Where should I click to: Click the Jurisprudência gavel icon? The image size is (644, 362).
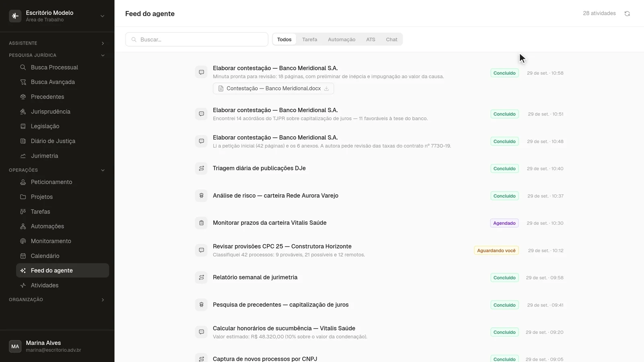[23, 111]
